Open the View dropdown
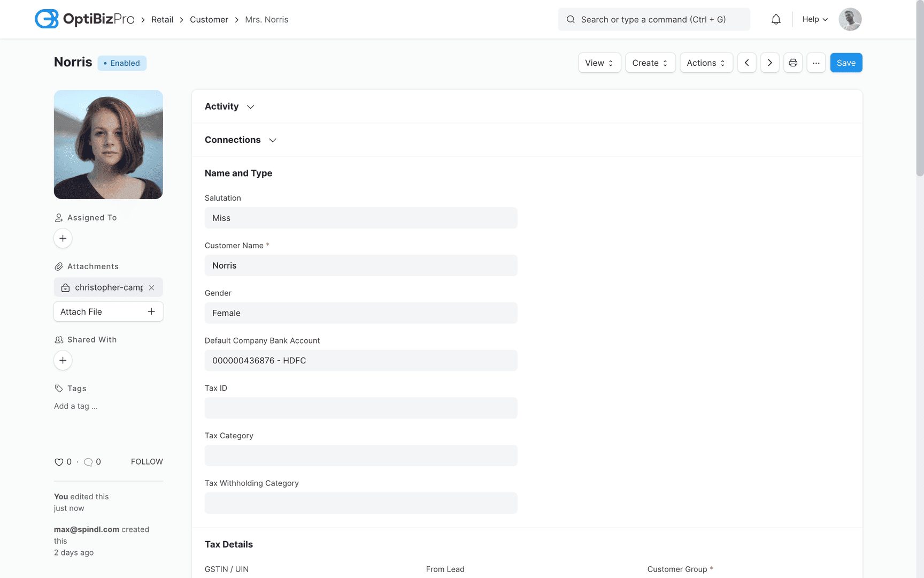This screenshot has height=578, width=924. (x=599, y=63)
